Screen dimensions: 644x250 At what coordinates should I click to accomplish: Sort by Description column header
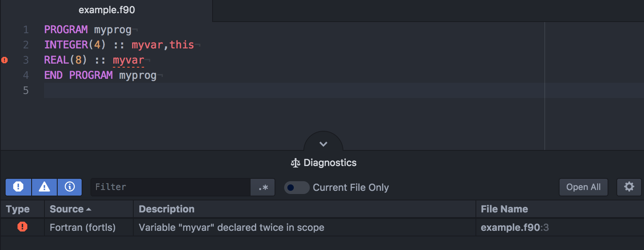coord(304,209)
